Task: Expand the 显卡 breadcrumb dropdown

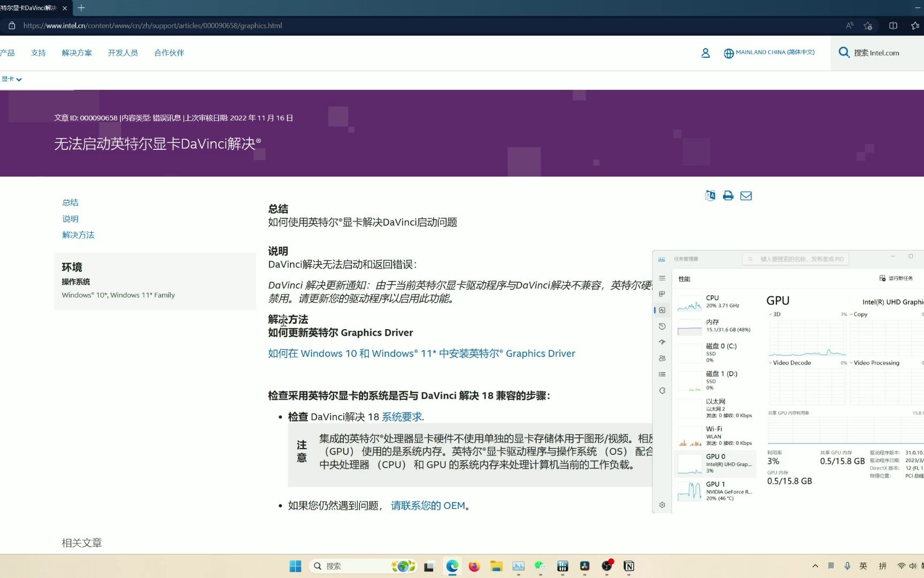Action: [11, 79]
